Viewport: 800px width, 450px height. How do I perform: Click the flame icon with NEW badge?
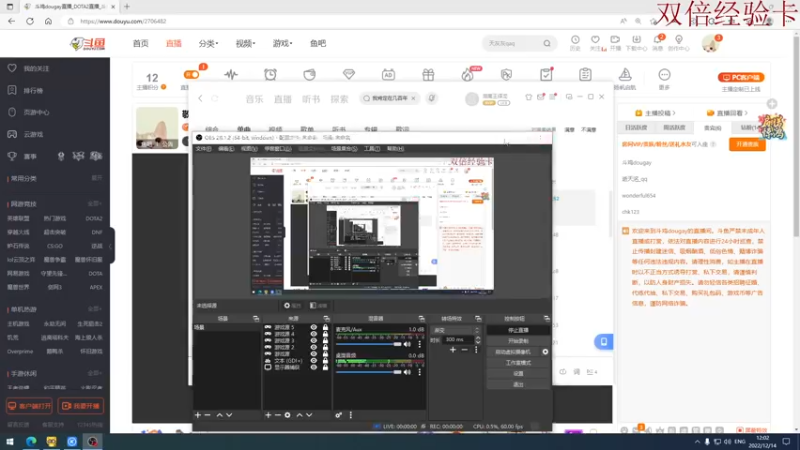468,75
